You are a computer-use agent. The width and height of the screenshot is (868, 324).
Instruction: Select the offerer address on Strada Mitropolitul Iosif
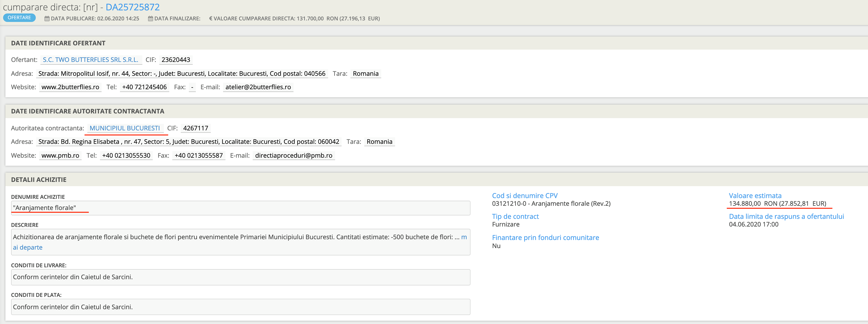(x=182, y=73)
